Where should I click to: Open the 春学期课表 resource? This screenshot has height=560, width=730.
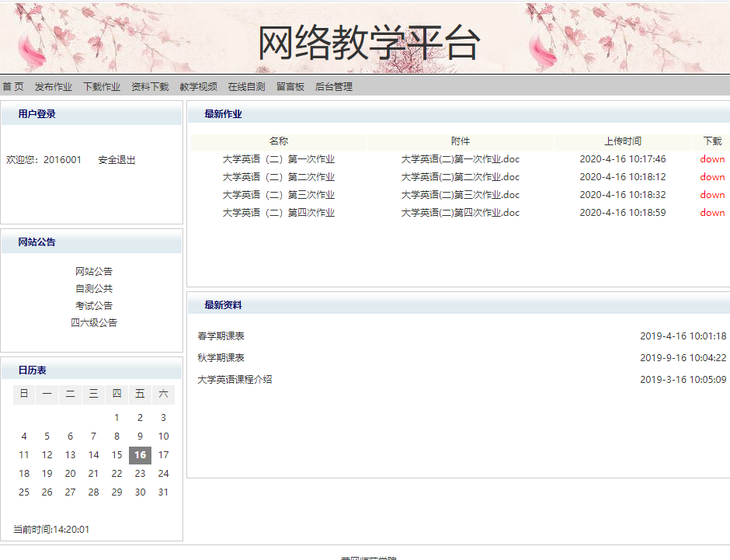(x=221, y=336)
